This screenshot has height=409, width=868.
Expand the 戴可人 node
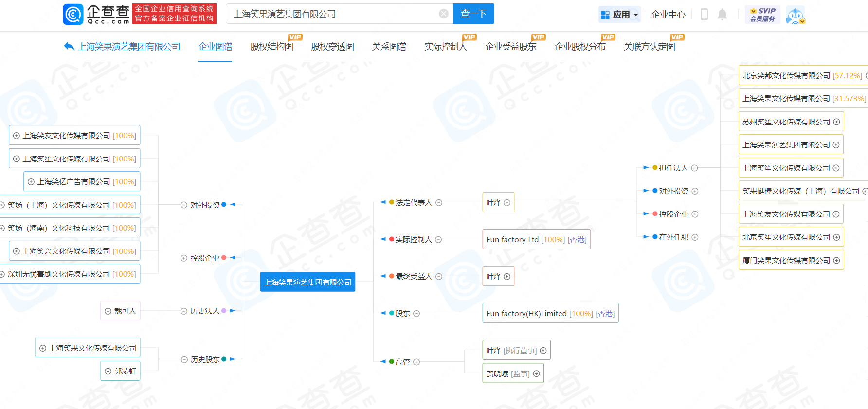click(108, 311)
